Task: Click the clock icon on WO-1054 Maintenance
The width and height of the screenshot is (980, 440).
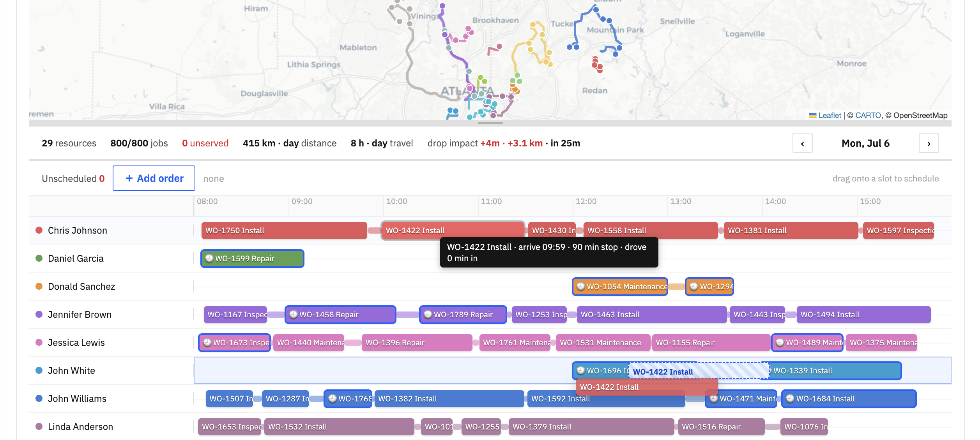Action: [x=581, y=287]
